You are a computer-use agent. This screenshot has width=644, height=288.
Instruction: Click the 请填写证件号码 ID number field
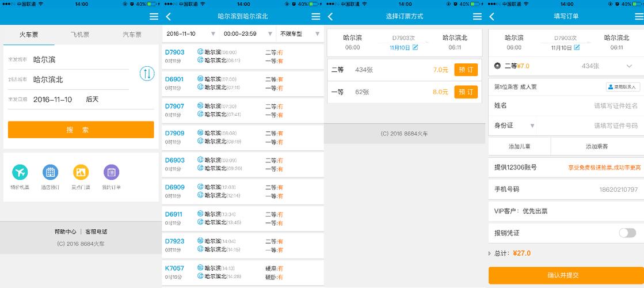pyautogui.click(x=590, y=126)
